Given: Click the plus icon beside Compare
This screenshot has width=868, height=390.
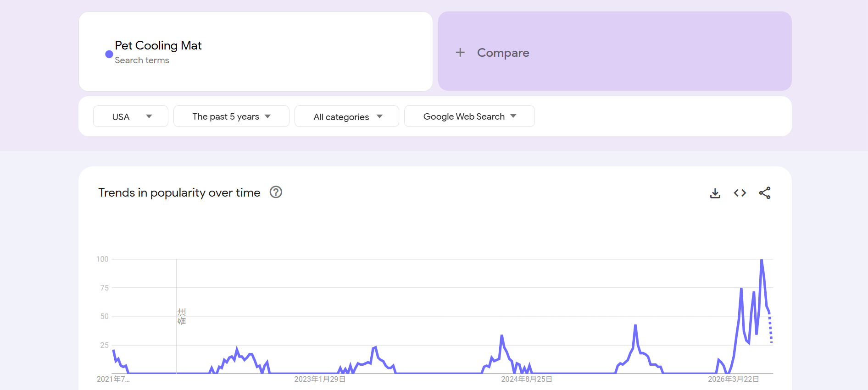Looking at the screenshot, I should tap(460, 53).
